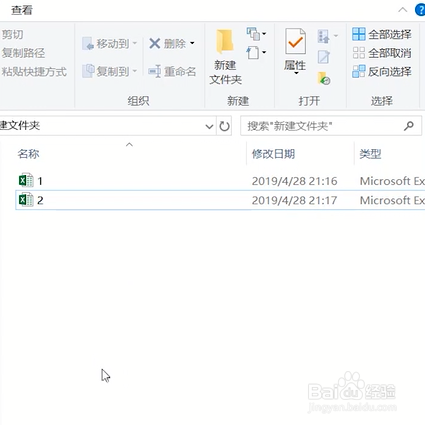Select Excel file icon named 1
The height and width of the screenshot is (425, 425).
click(26, 181)
